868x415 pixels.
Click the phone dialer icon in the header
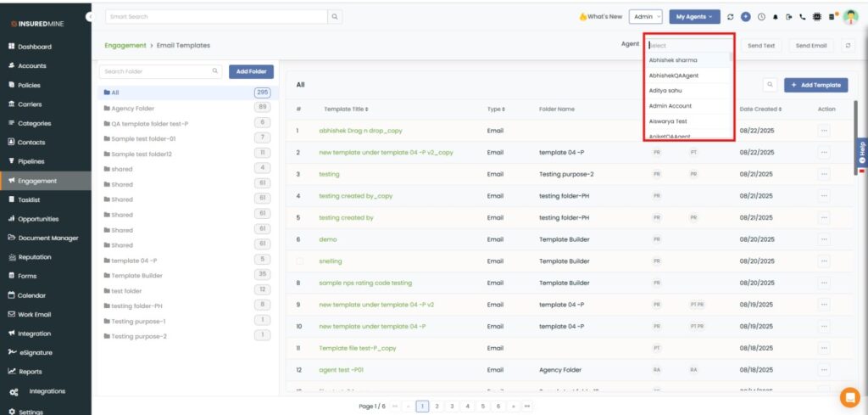click(x=803, y=17)
